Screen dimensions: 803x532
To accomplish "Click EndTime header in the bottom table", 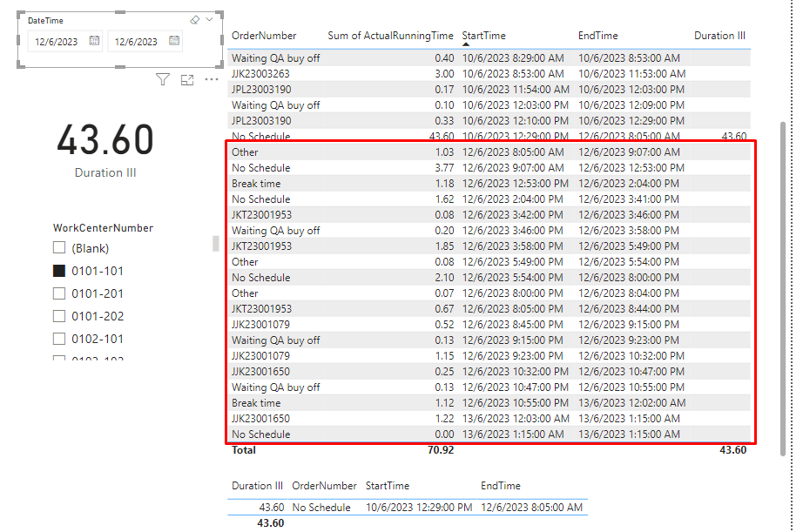I will pyautogui.click(x=500, y=486).
